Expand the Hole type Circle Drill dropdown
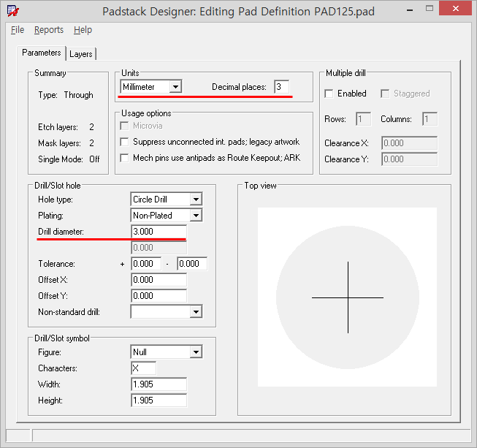Viewport: 477px width, 448px height. click(x=196, y=200)
